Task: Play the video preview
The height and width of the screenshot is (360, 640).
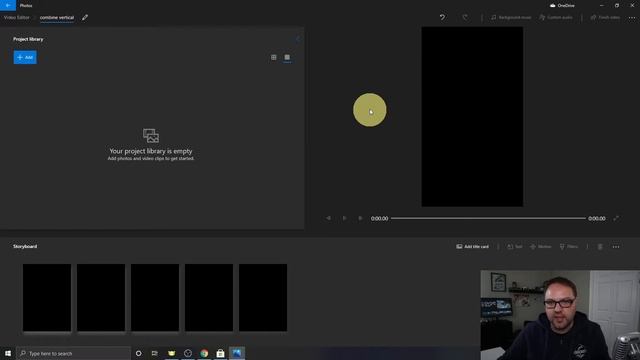Action: [x=344, y=218]
